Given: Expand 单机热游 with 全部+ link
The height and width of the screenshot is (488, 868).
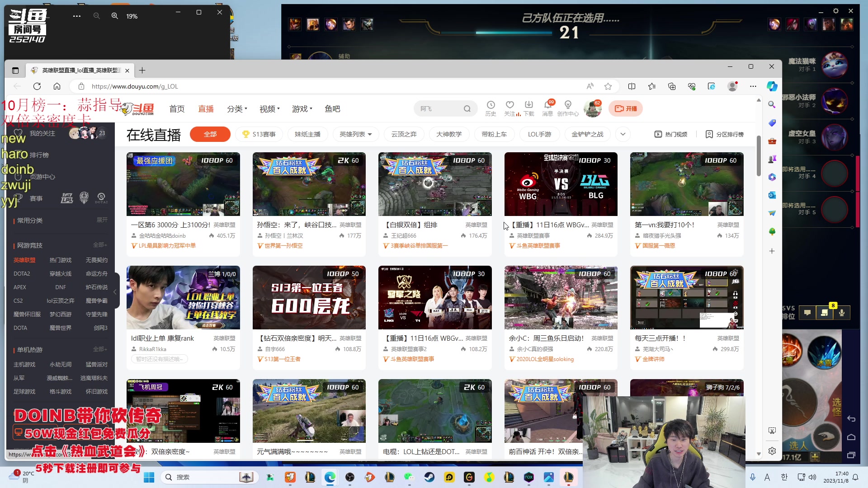Looking at the screenshot, I should coord(100,349).
